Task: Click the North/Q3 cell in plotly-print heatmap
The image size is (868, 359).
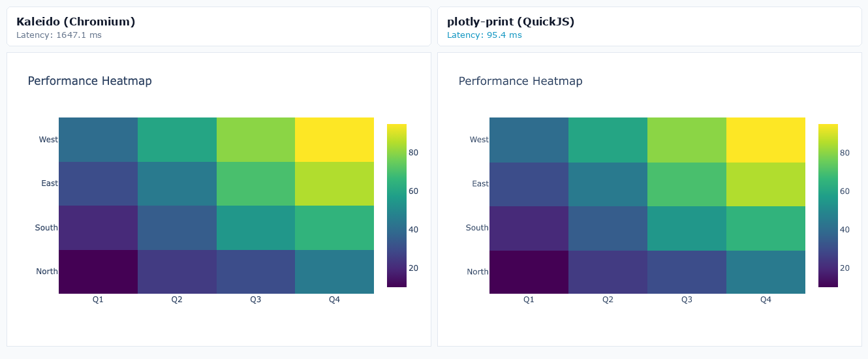Action: tap(687, 272)
